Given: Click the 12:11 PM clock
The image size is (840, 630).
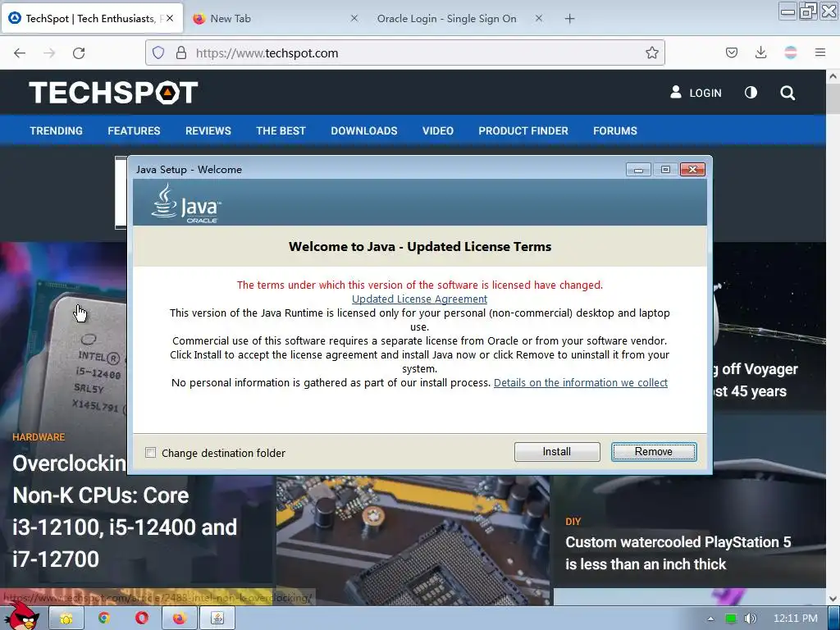Looking at the screenshot, I should click(x=796, y=619).
